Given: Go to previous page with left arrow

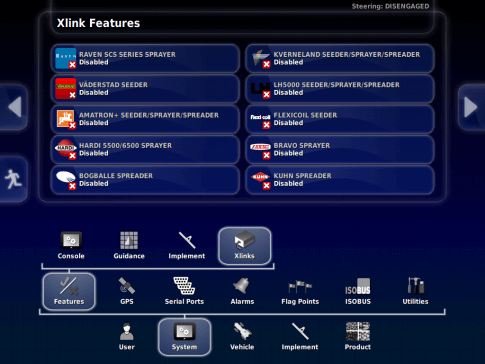Looking at the screenshot, I should click(x=14, y=107).
